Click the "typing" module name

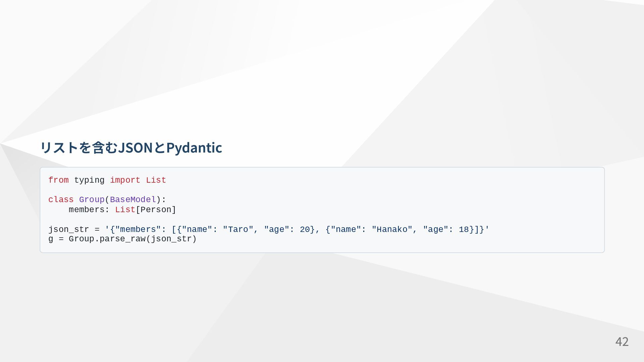coord(89,180)
